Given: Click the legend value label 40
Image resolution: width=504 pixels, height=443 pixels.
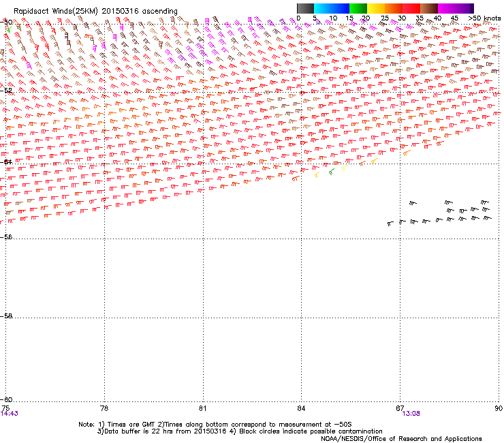Looking at the screenshot, I should pyautogui.click(x=437, y=18).
